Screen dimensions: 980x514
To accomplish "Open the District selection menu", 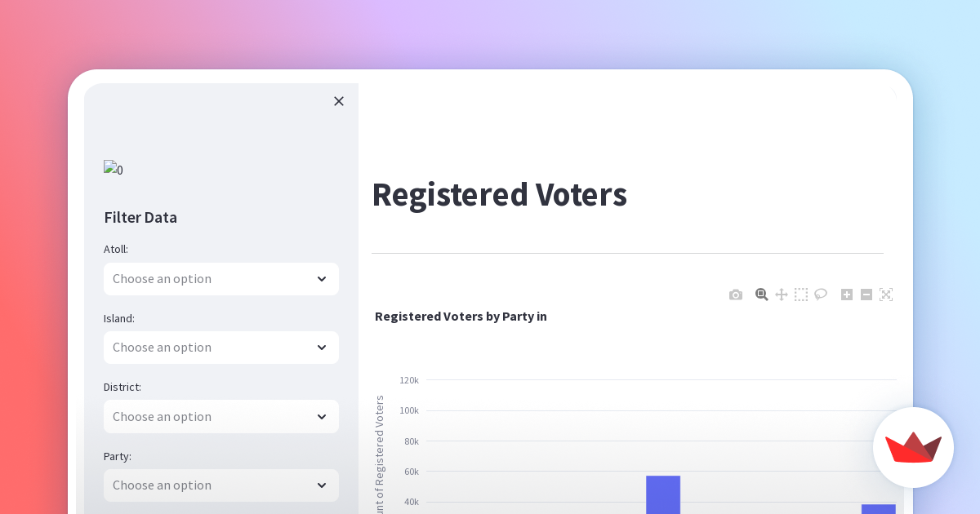I will coord(220,416).
